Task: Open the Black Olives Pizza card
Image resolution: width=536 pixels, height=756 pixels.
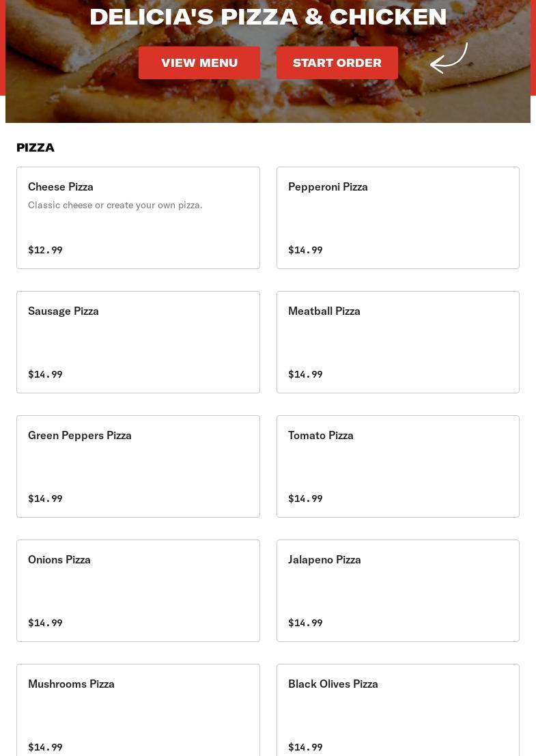Action: pos(398,711)
